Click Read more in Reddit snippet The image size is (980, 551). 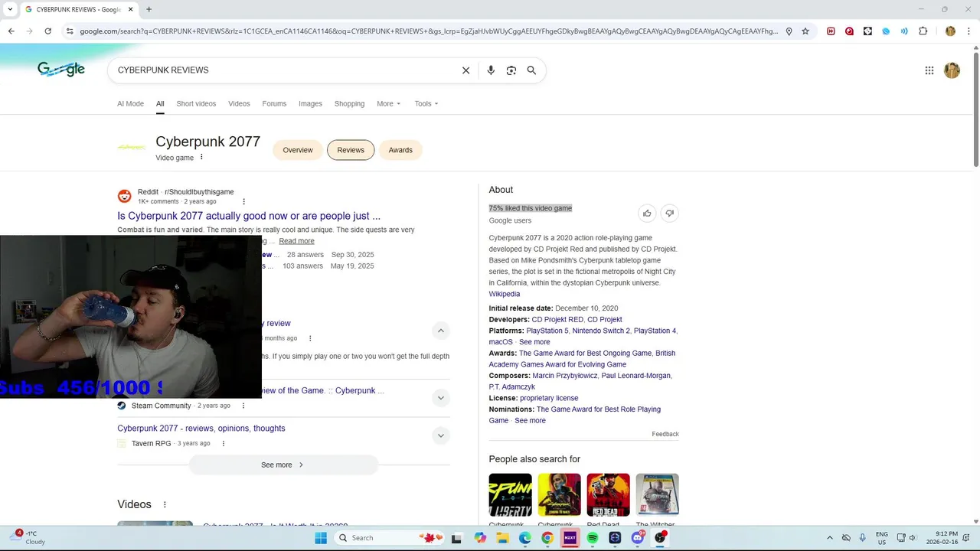coord(296,241)
